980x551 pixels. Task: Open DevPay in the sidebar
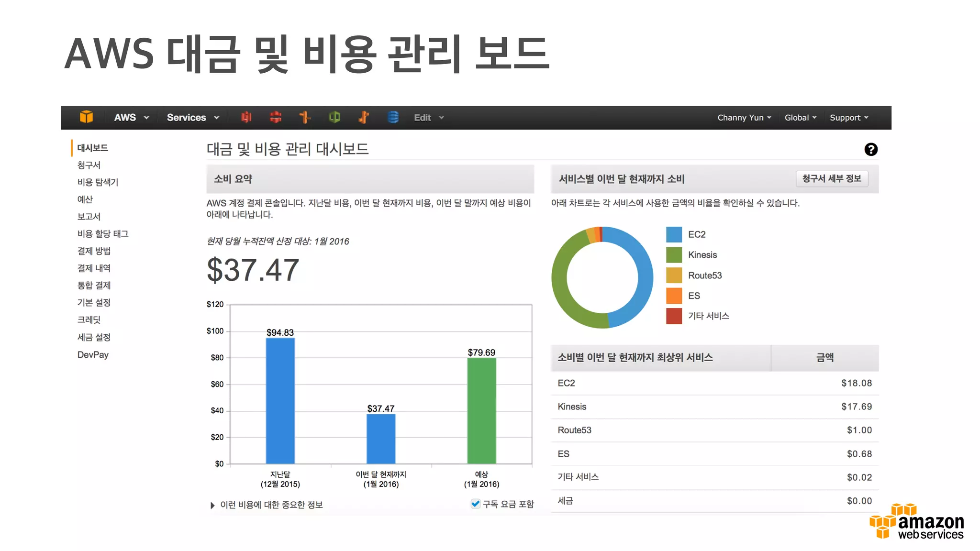click(x=93, y=355)
